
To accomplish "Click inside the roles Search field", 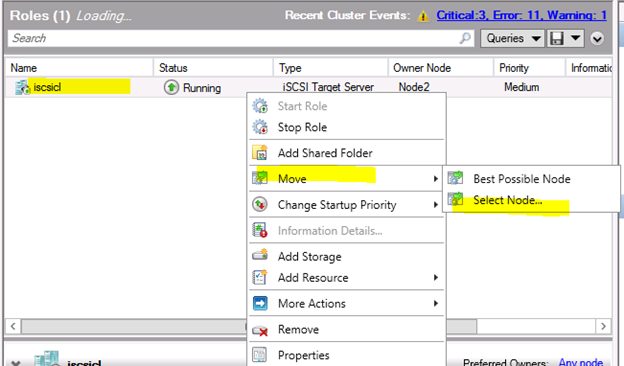I will (233, 38).
